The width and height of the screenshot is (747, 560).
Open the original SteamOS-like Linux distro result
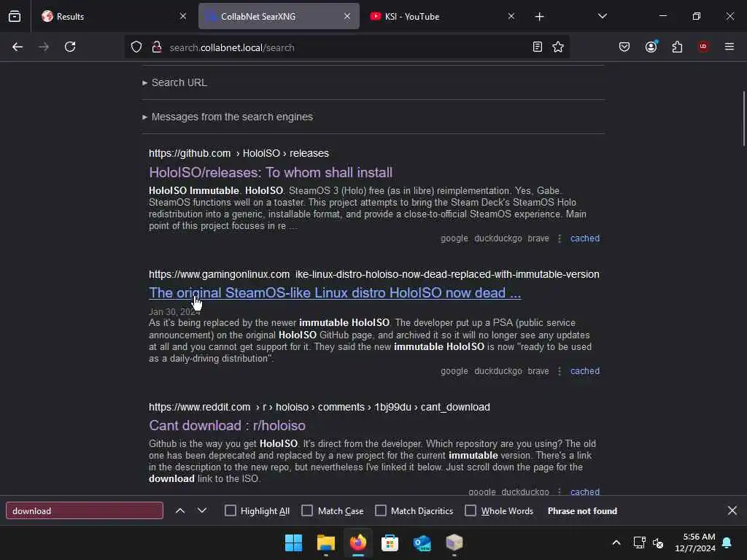335,293
